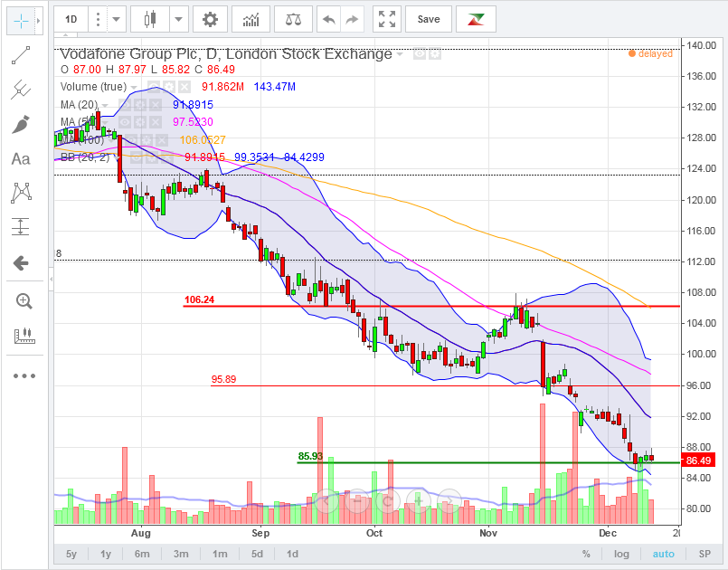Switch to 1d time range
This screenshot has width=728, height=570.
(x=292, y=554)
